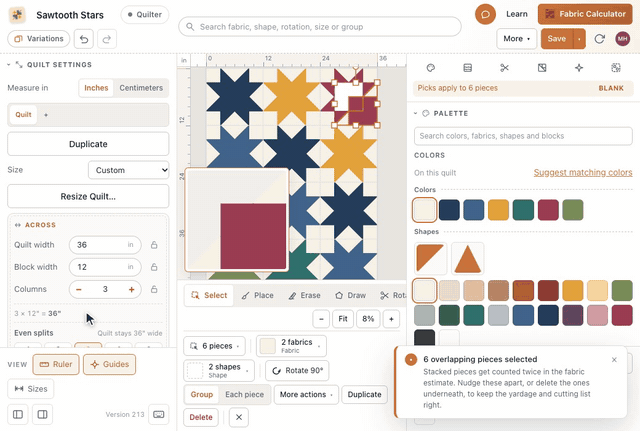
Task: Click the Variations button
Action: (39, 39)
